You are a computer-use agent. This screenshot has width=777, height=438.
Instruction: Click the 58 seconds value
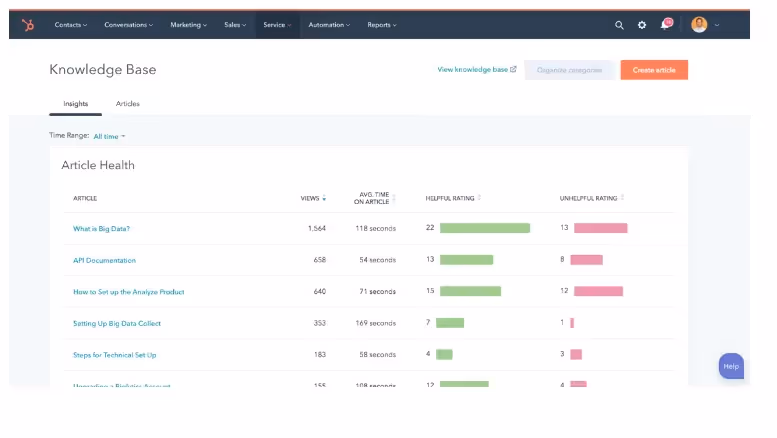click(378, 355)
